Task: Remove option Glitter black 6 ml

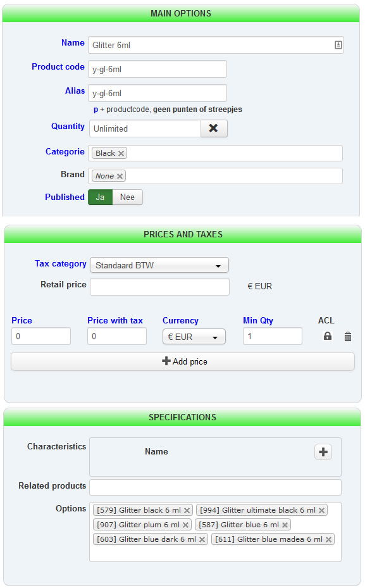Action: (x=187, y=510)
